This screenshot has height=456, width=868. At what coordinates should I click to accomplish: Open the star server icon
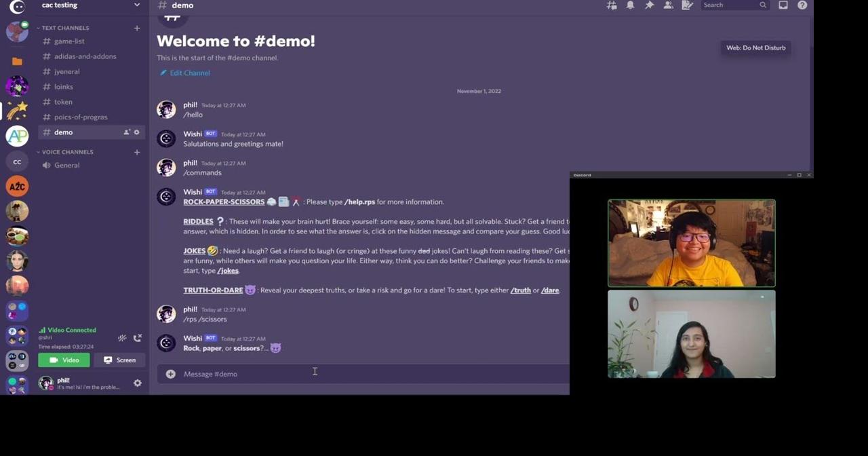17,110
